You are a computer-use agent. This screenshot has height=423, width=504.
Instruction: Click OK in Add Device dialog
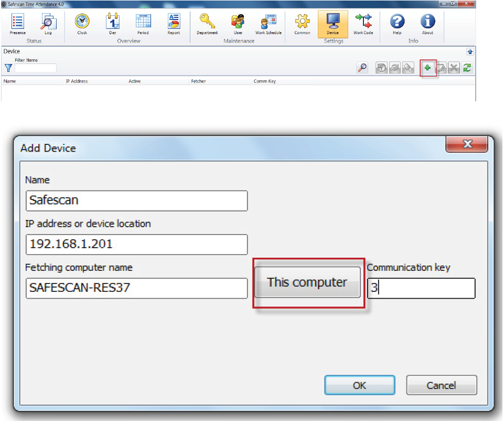360,385
